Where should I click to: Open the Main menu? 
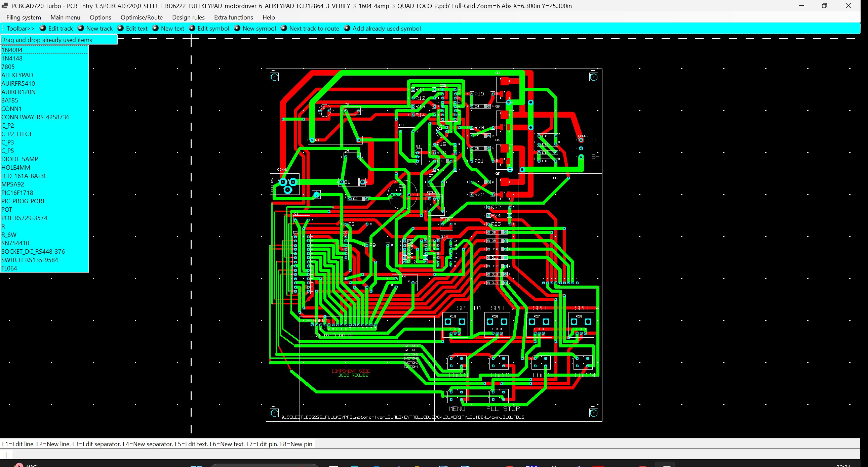tap(65, 17)
